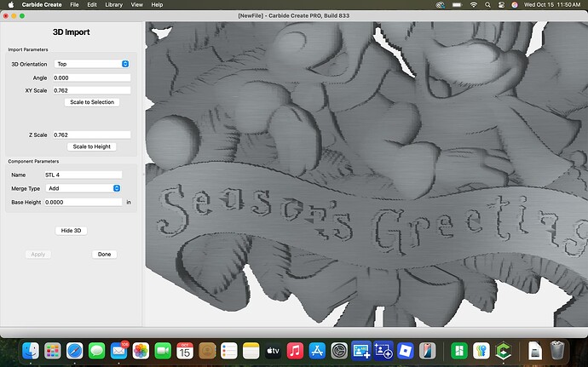This screenshot has width=588, height=367.
Task: Open Roblox from the dock
Action: tap(406, 352)
